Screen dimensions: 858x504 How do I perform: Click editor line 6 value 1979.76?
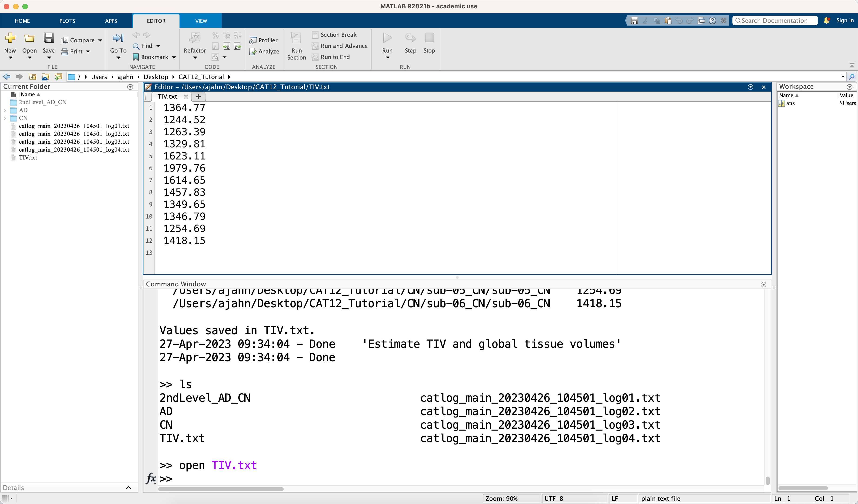point(184,168)
